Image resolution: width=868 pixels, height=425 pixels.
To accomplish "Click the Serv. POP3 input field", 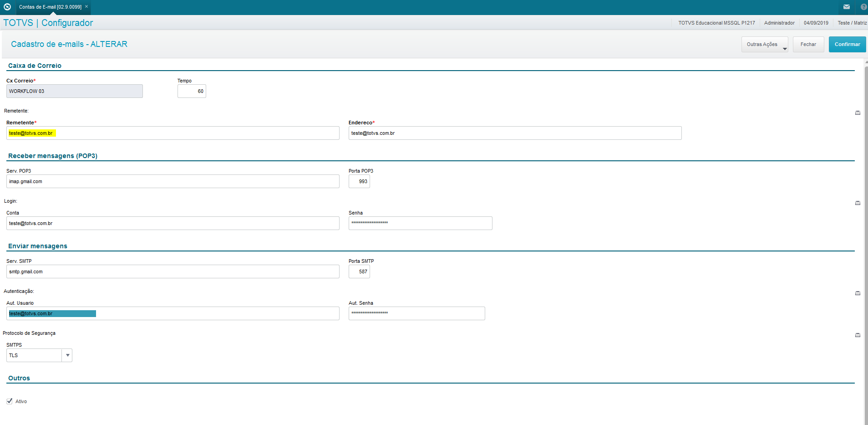I will click(173, 181).
